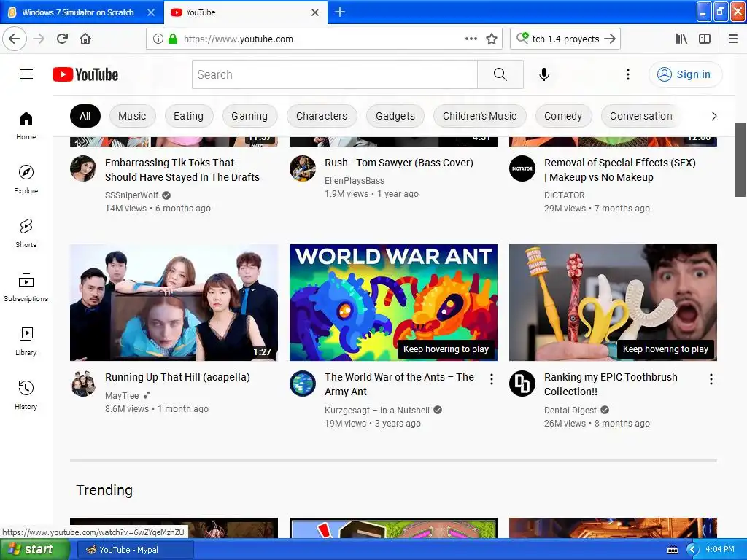Open Explore in sidebar
747x560 pixels.
click(26, 179)
